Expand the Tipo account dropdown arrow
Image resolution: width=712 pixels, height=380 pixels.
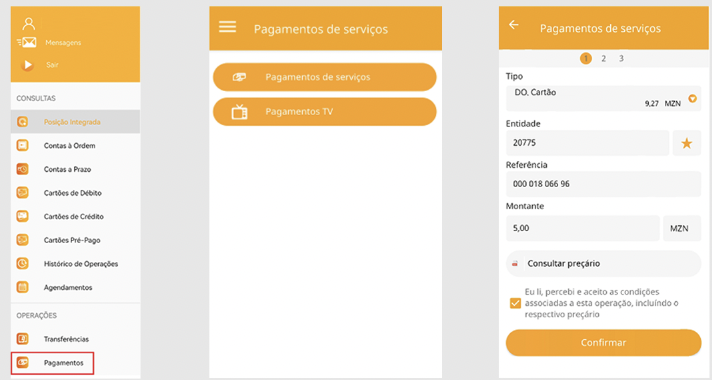coord(692,98)
